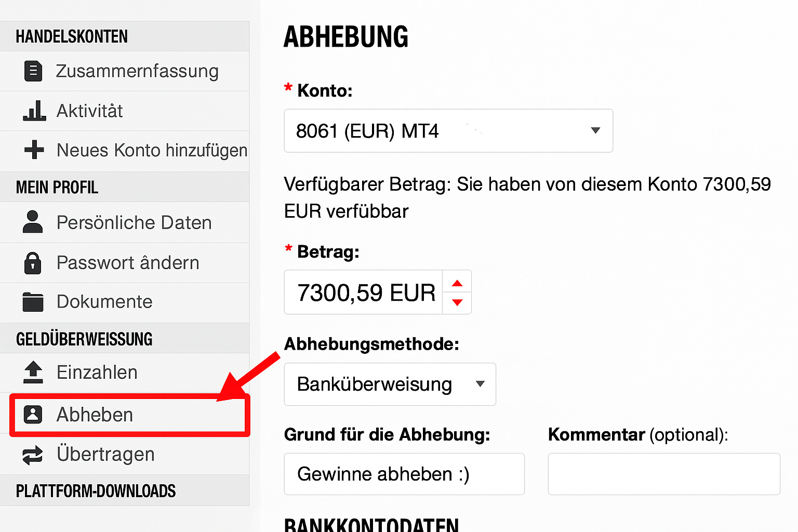798x532 pixels.
Task: Open Dokumente via the folder icon
Action: point(33,301)
